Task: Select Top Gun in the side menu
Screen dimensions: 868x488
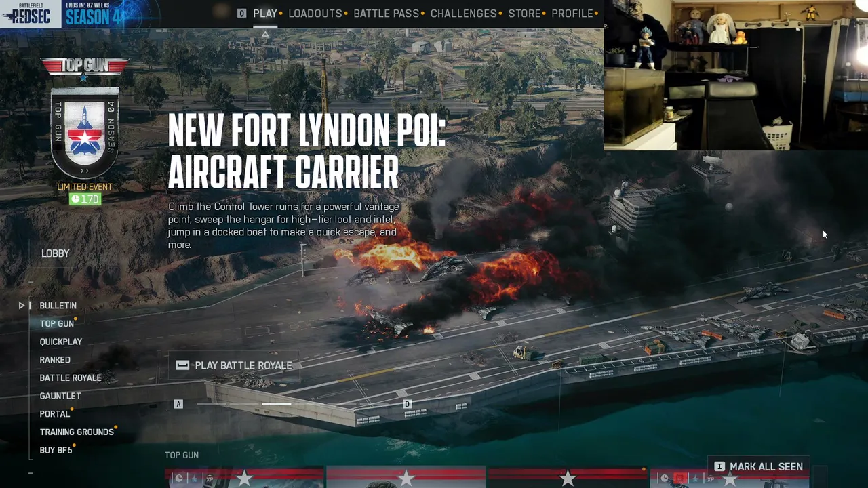Action: tap(56, 324)
